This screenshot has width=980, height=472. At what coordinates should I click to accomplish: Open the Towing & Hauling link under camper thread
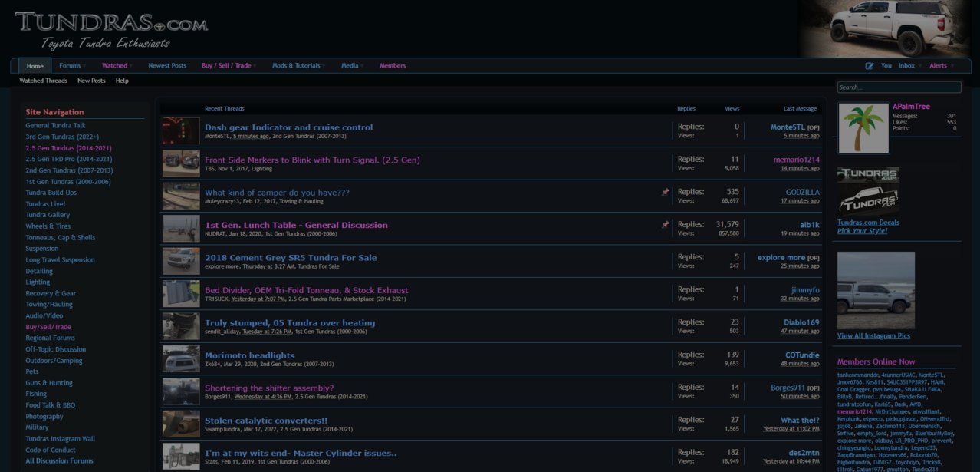coord(301,201)
